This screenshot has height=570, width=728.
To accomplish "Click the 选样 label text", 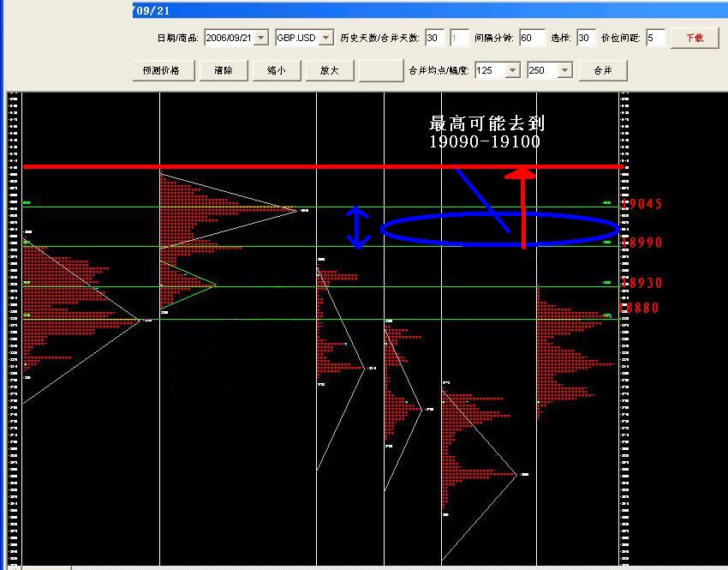I will coord(561,38).
